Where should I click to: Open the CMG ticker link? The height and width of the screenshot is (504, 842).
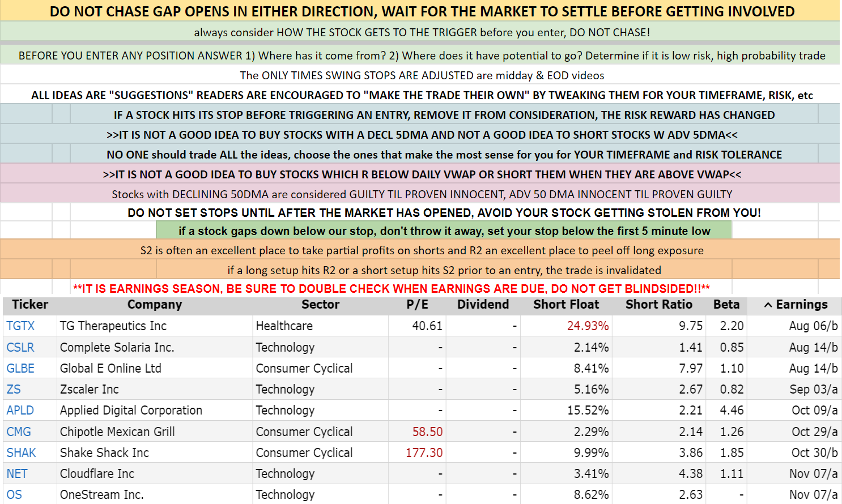click(x=19, y=432)
